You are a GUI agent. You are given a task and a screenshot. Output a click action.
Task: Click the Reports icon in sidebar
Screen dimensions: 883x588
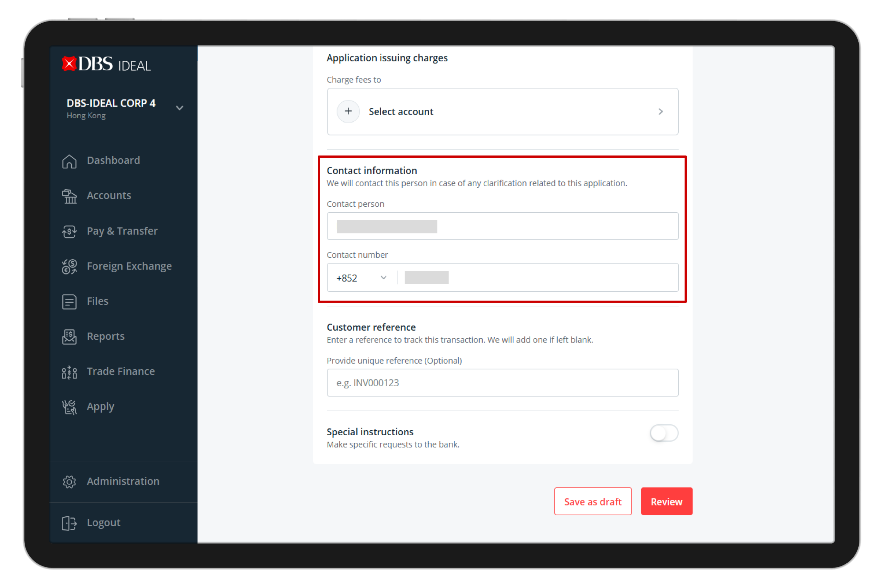click(69, 337)
